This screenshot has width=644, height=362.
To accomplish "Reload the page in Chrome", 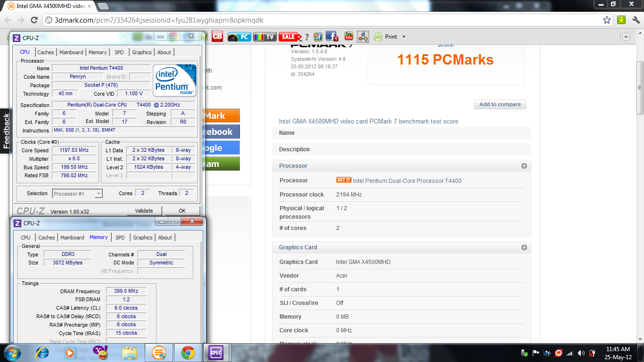I will [34, 20].
